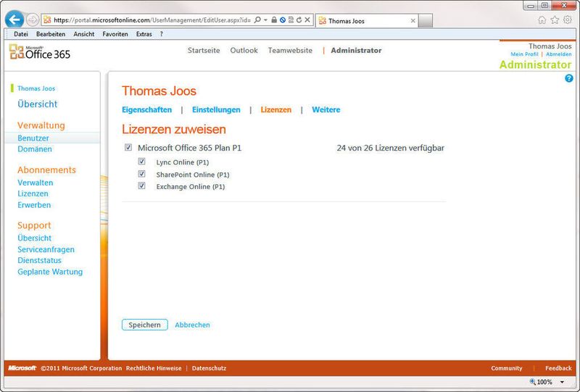The width and height of the screenshot is (580, 392).
Task: Open the Favoriten menu
Action: click(115, 34)
